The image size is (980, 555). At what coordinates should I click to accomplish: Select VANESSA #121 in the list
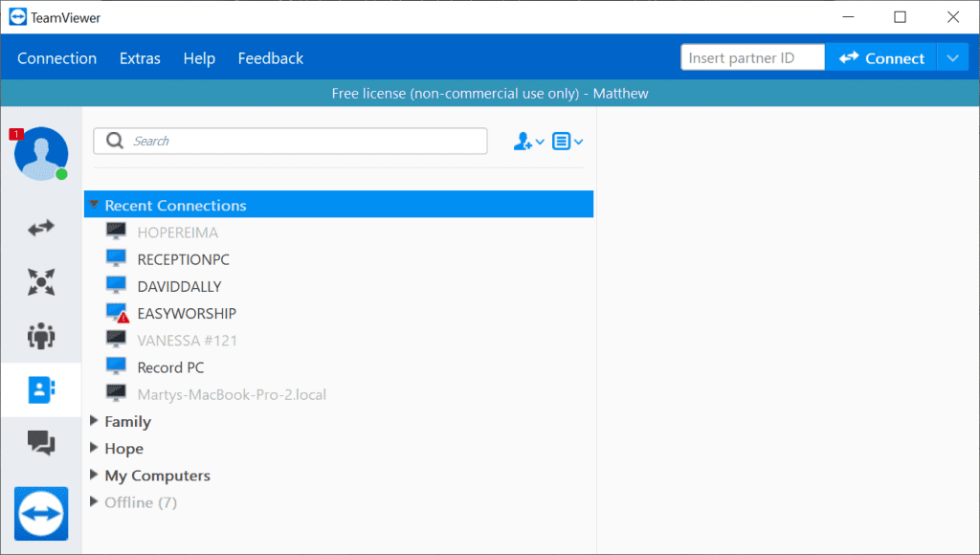[x=188, y=340]
